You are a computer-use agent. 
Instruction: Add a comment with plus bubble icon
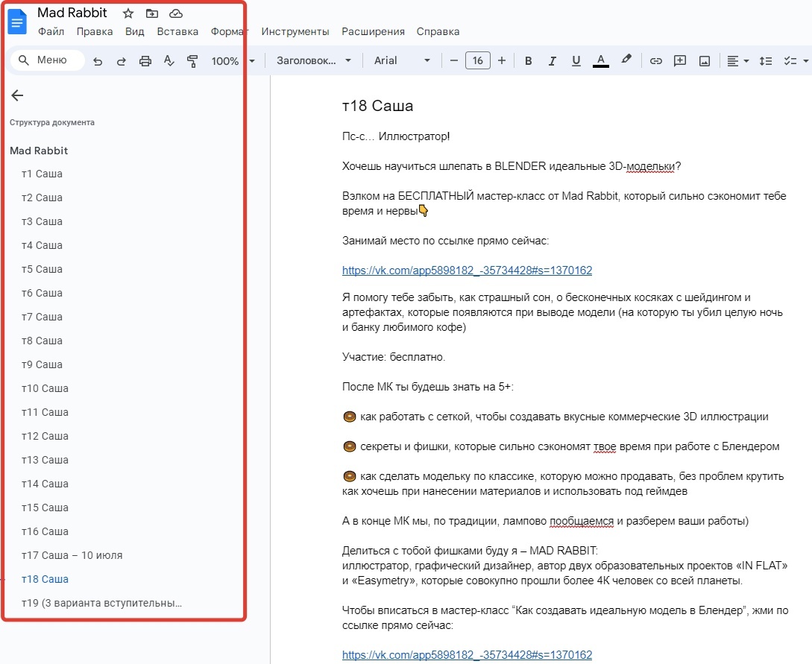(679, 60)
